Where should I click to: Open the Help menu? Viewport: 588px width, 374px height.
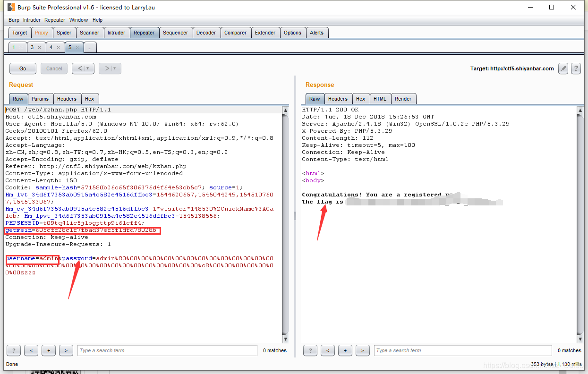point(98,20)
